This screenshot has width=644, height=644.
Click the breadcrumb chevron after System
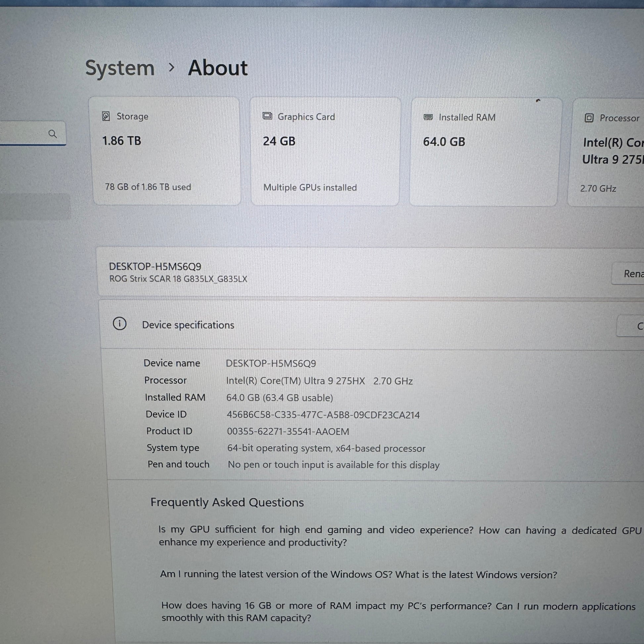tap(172, 68)
